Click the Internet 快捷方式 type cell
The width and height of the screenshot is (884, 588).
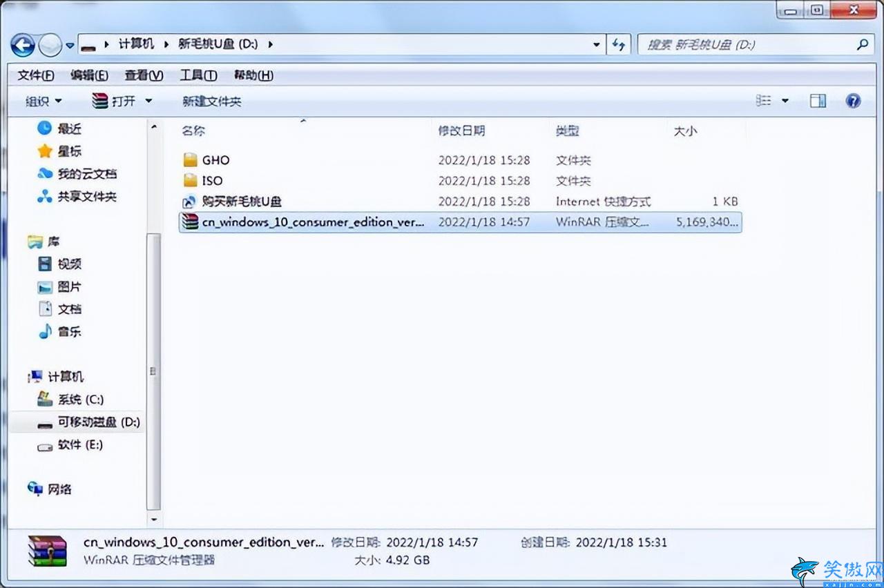[604, 202]
